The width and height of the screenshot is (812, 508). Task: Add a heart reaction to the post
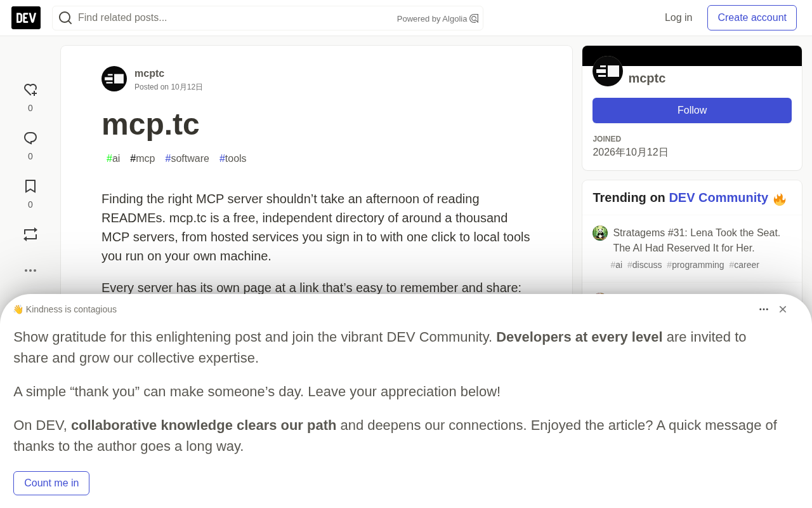pyautogui.click(x=30, y=90)
